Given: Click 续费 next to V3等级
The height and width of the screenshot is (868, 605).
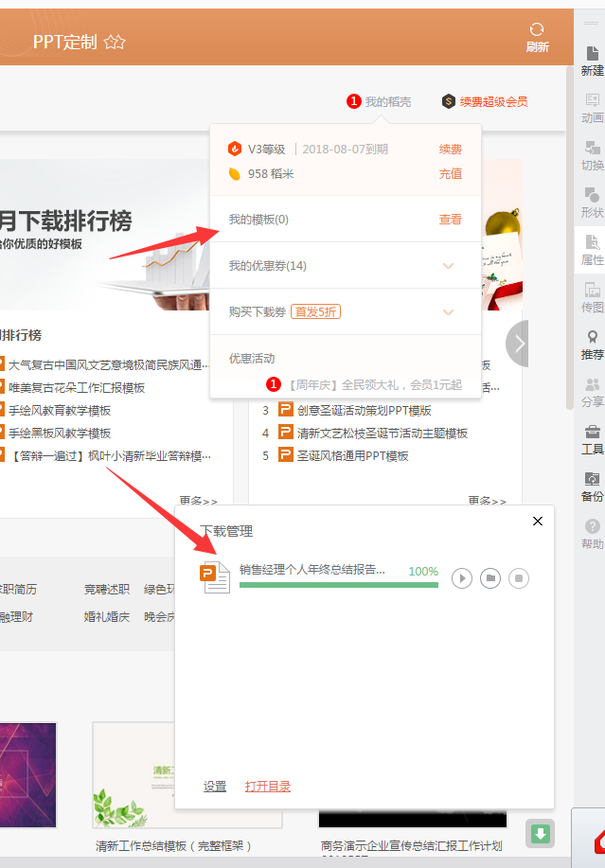Looking at the screenshot, I should pos(450,149).
